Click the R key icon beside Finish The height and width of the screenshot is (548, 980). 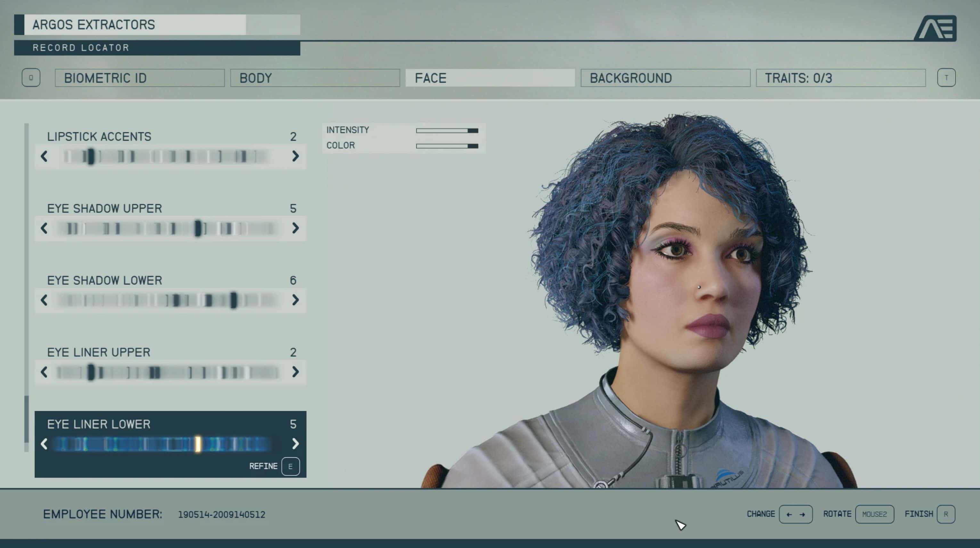(946, 514)
